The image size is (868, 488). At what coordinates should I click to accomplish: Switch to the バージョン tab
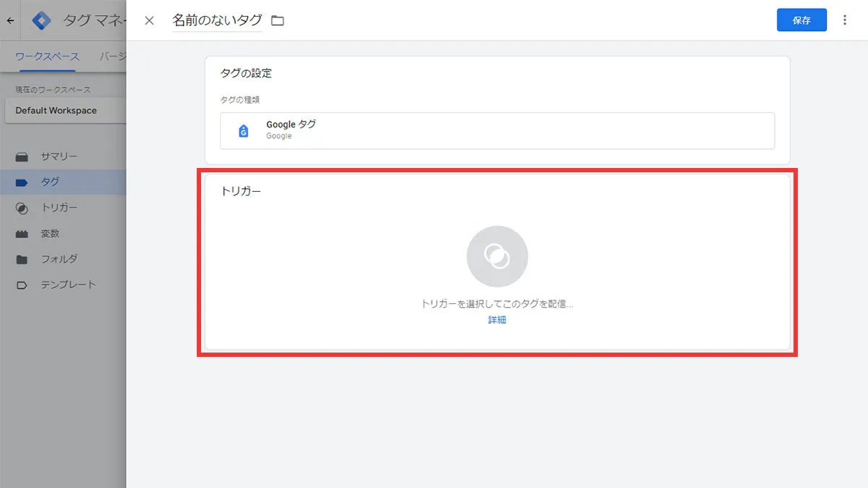click(x=112, y=56)
